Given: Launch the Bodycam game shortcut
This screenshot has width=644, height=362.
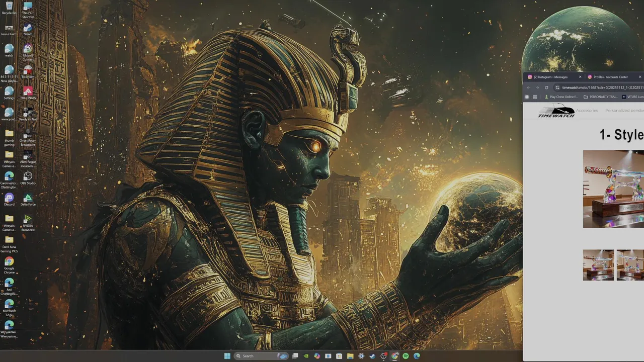Looking at the screenshot, I should (x=28, y=72).
